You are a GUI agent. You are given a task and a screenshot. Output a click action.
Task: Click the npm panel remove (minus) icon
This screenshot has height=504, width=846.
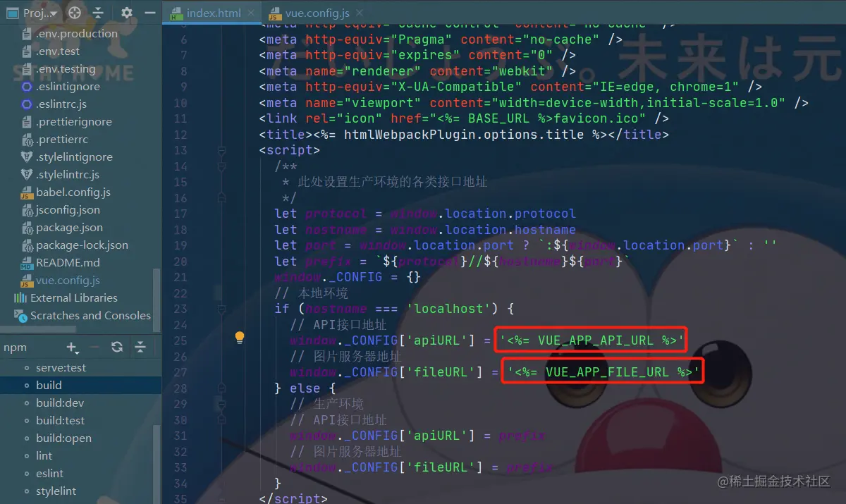point(94,347)
